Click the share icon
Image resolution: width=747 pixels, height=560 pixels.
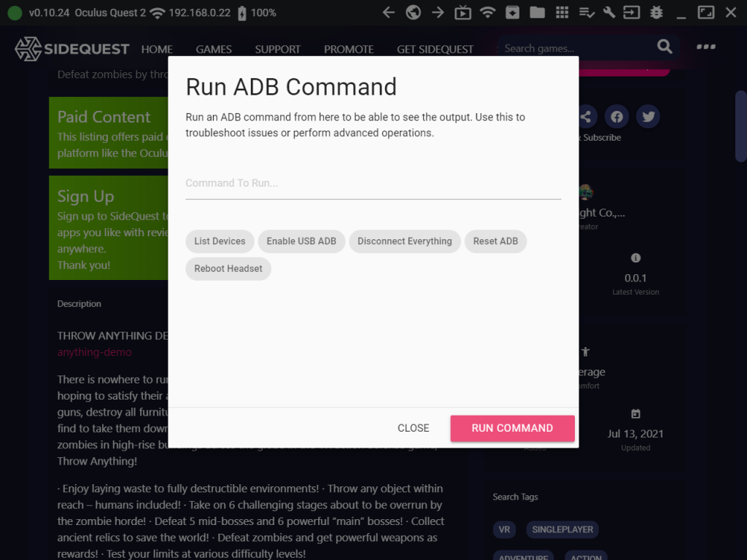coord(586,117)
